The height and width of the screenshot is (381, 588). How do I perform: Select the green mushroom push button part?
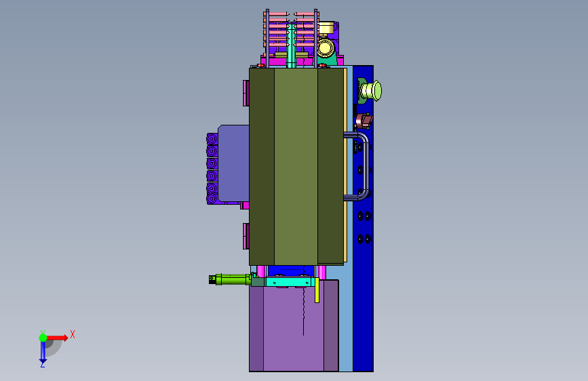click(x=371, y=91)
